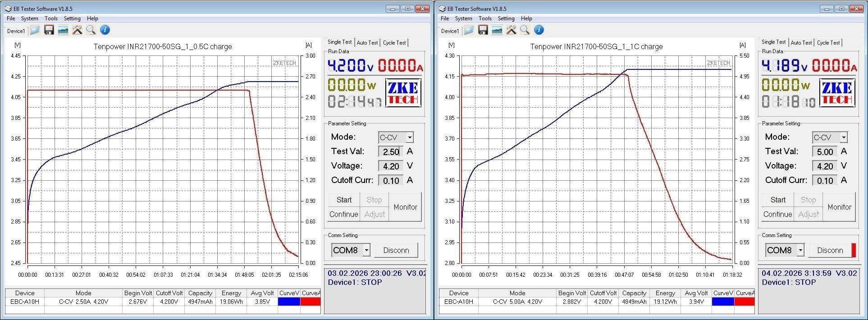Click the blue info icon in right window
This screenshot has height=320, width=868.
(x=539, y=30)
